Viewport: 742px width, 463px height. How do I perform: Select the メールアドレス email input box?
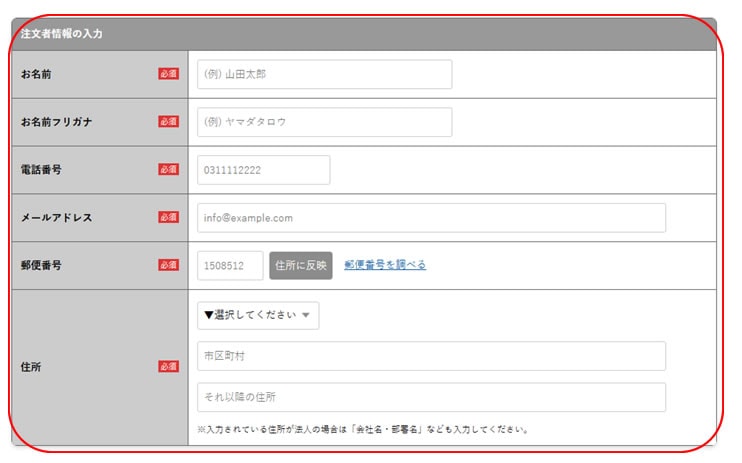coord(431,218)
